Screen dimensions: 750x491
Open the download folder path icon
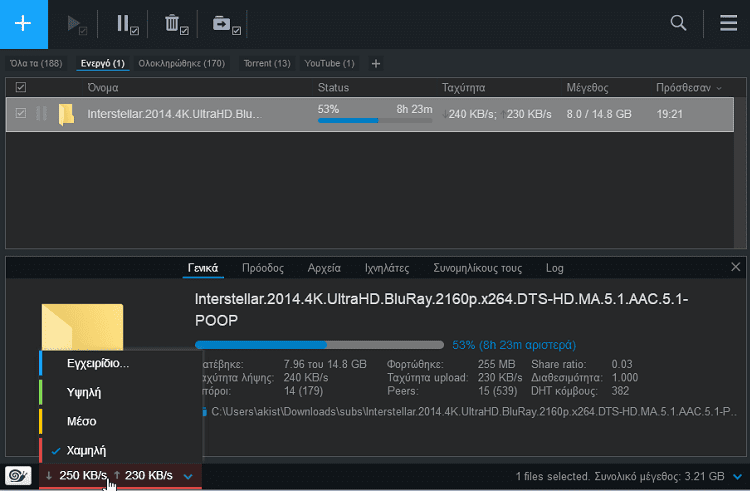coord(204,412)
